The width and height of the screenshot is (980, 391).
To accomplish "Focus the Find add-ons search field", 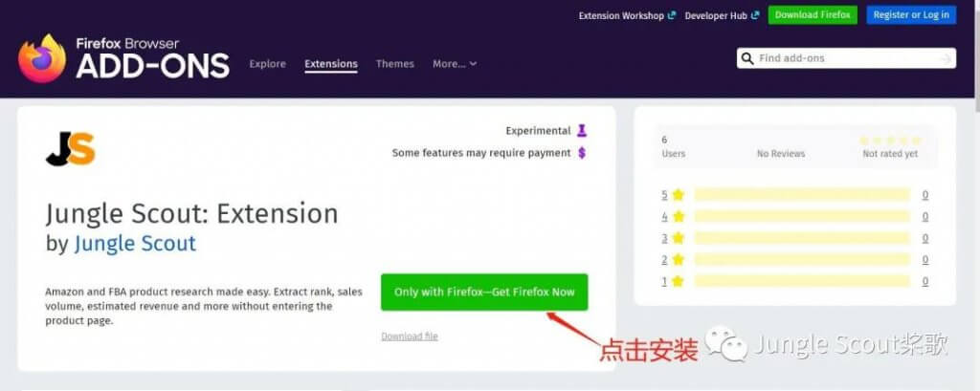I will pyautogui.click(x=847, y=58).
